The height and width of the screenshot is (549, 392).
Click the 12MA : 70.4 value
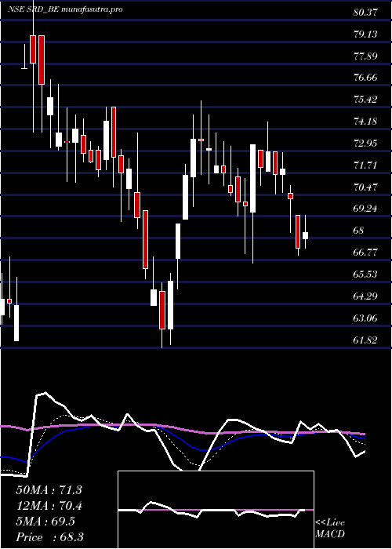[x=49, y=506]
